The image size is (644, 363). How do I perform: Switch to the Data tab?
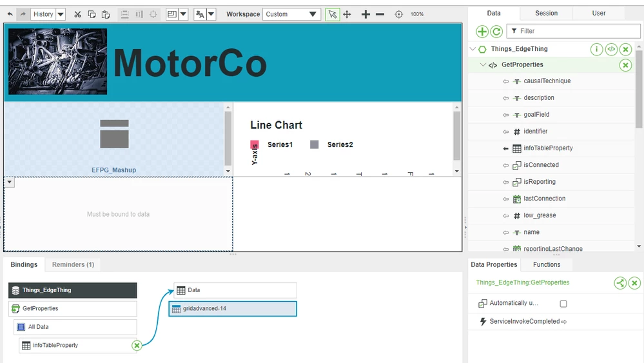[x=494, y=13]
